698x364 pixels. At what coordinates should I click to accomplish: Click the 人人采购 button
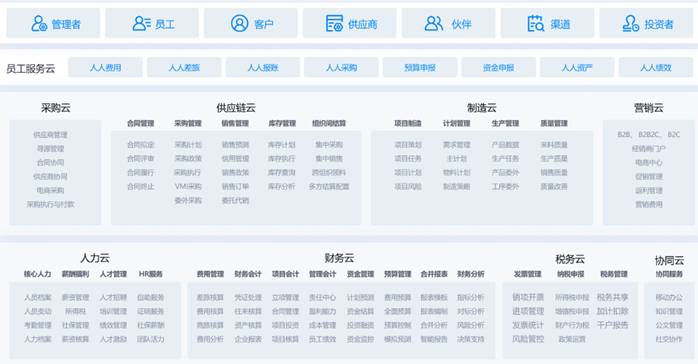tap(341, 68)
